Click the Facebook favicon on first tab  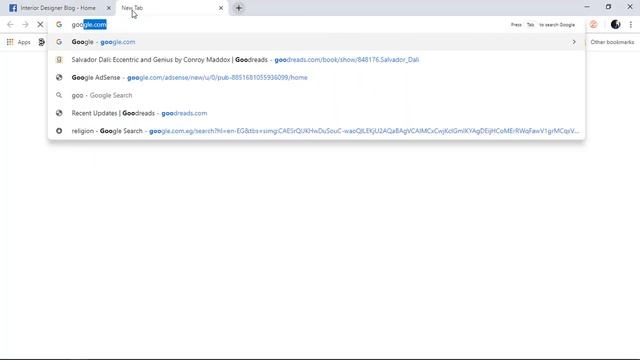[13, 8]
